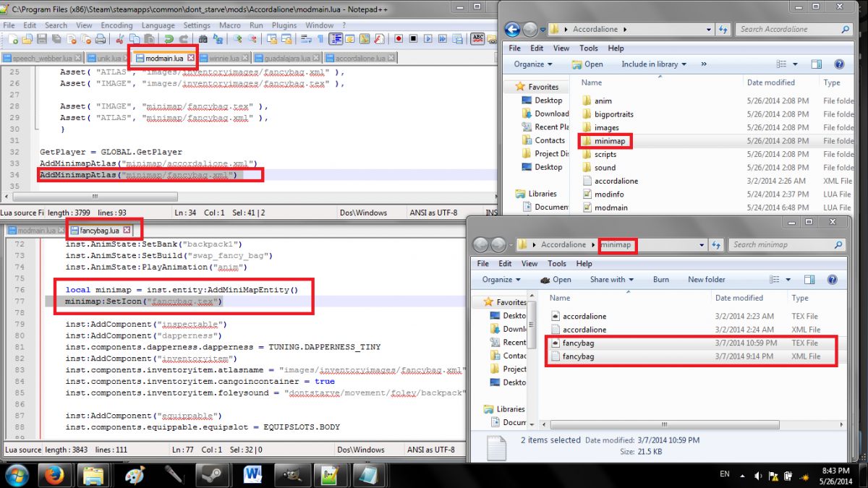
Task: Open Find with the binoculars icon
Action: tap(203, 39)
